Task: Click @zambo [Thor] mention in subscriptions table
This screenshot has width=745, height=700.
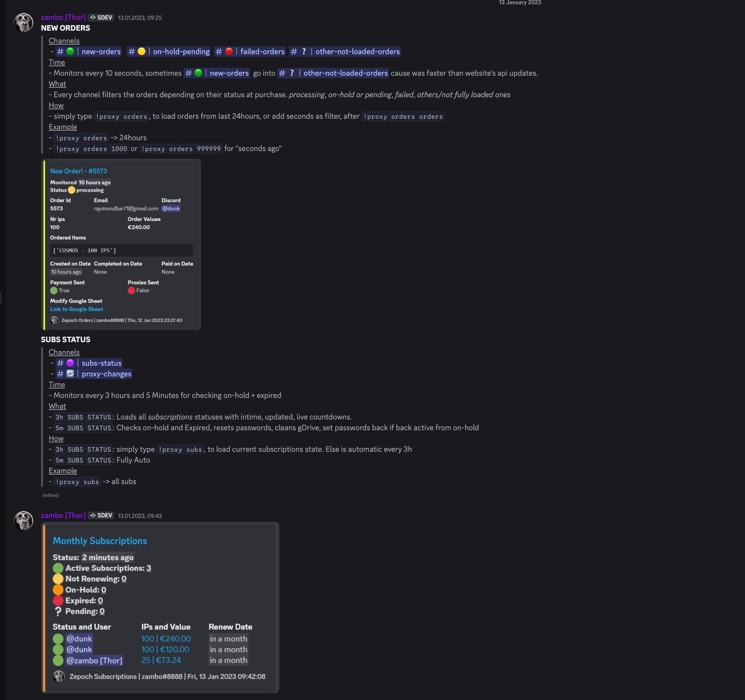Action: 94,660
